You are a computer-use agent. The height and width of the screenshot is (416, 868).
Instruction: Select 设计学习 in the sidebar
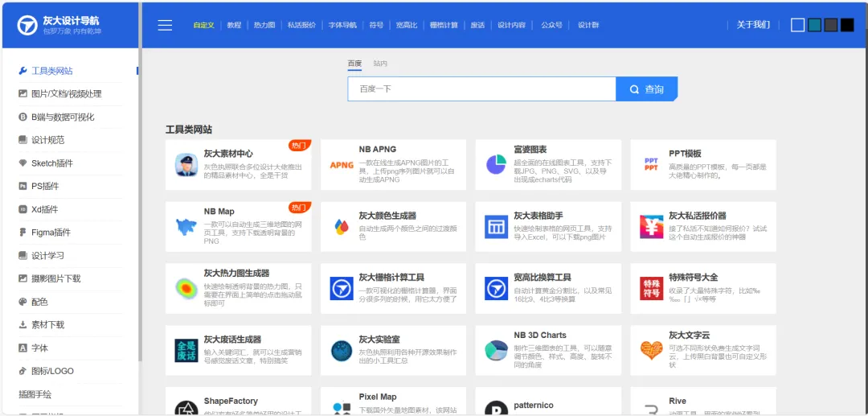click(47, 255)
